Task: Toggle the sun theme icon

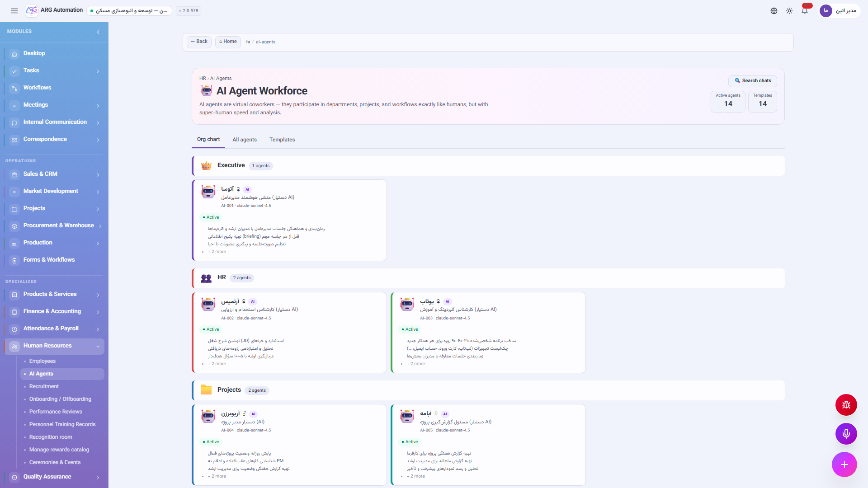Action: tap(789, 11)
